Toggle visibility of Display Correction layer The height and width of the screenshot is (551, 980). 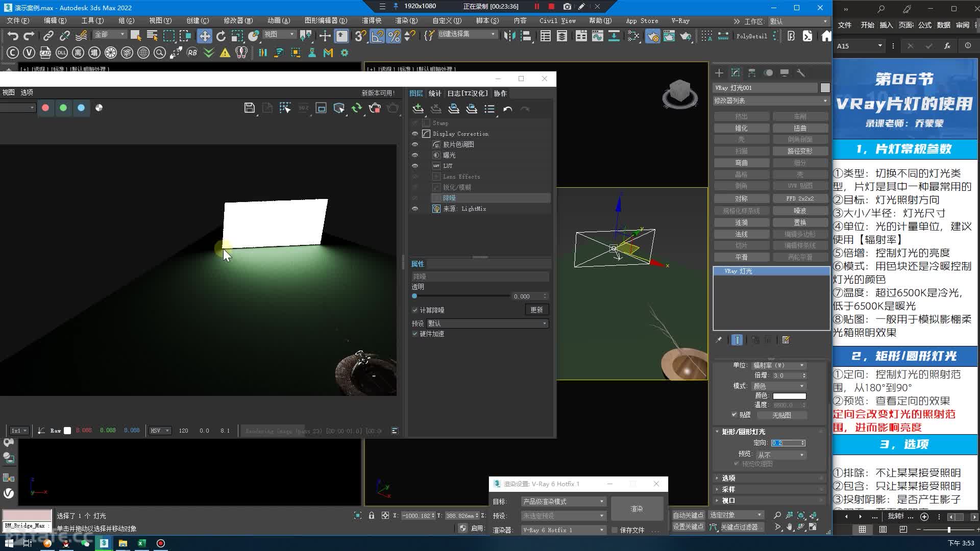415,134
